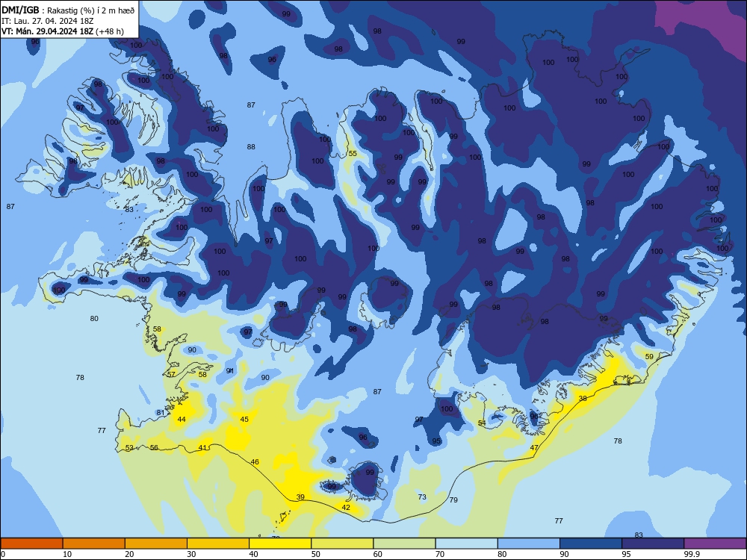Click the 'DMI/IGB : Rakastig (%)' title line
Viewport: 747px width, 560px height.
point(69,10)
